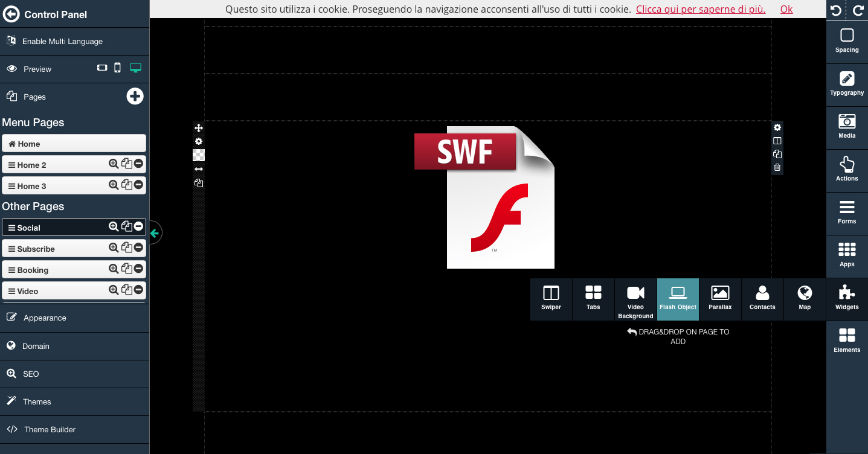Select the Tabs widget

(x=593, y=299)
